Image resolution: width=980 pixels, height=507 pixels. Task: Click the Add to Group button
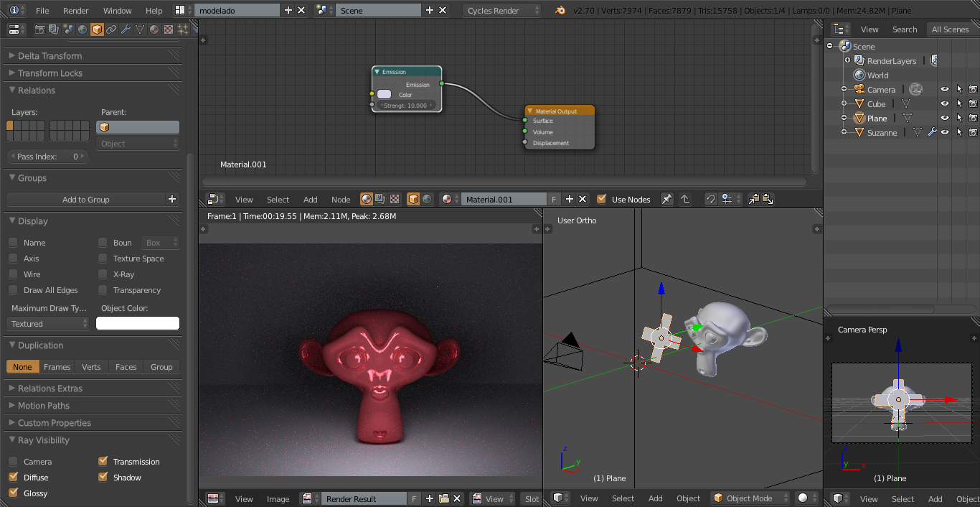point(86,199)
